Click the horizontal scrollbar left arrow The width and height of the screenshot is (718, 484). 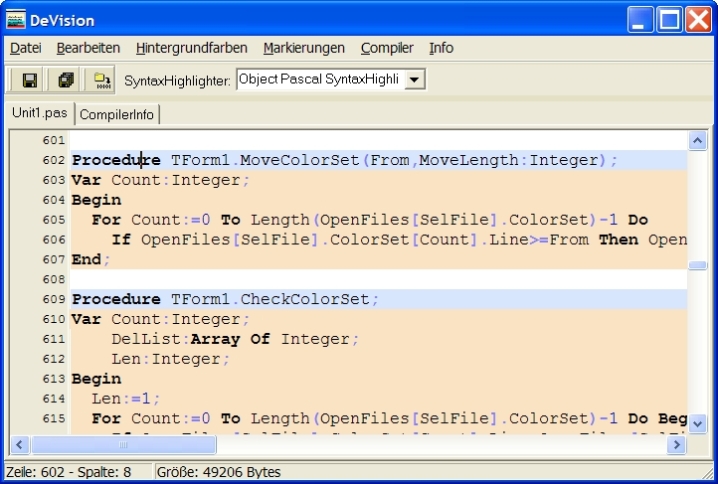20,444
